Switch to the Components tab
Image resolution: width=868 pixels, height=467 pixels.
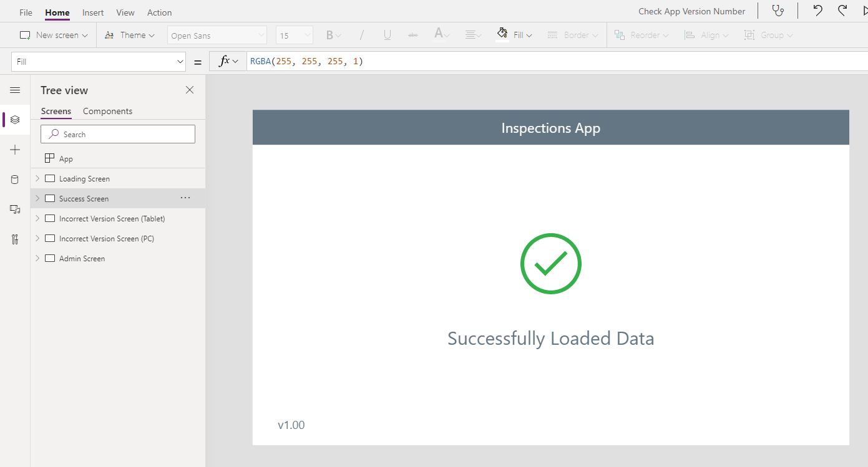tap(107, 111)
